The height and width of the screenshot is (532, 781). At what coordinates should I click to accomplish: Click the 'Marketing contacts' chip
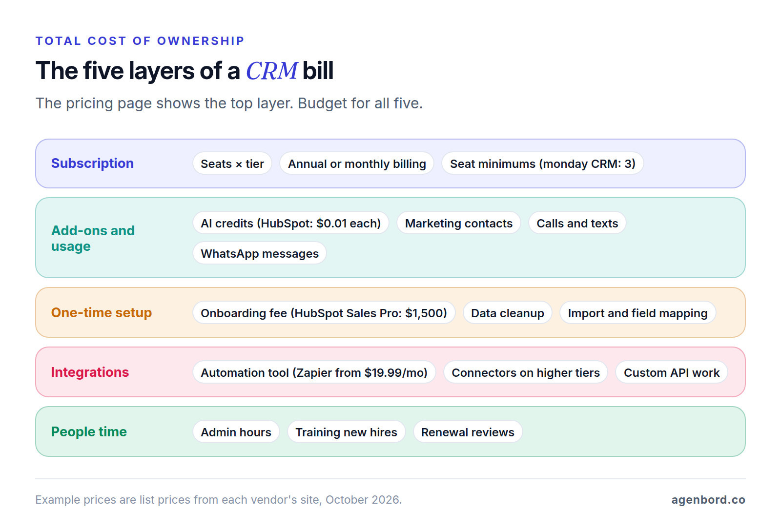[459, 223]
